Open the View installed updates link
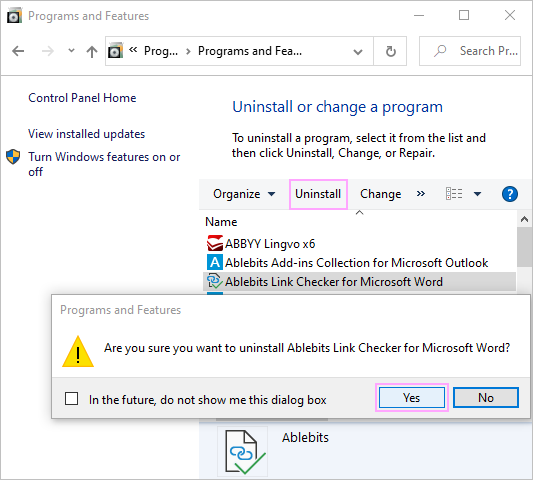The width and height of the screenshot is (533, 480). click(86, 134)
